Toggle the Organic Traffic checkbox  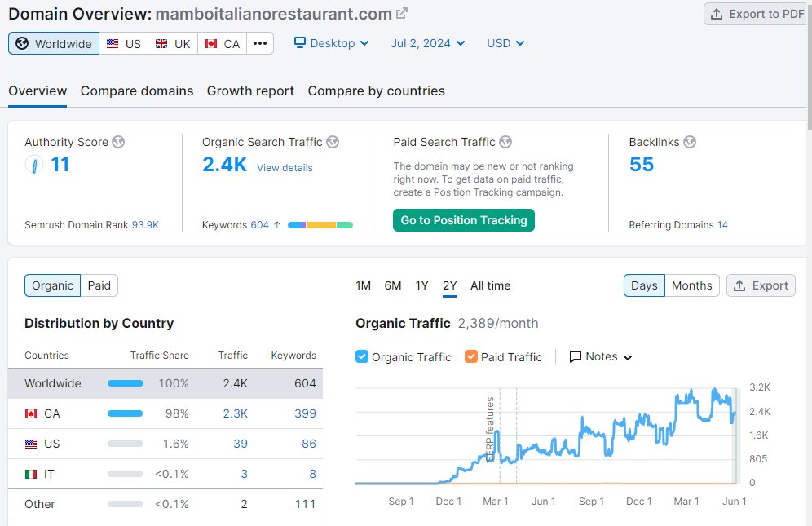tap(362, 356)
